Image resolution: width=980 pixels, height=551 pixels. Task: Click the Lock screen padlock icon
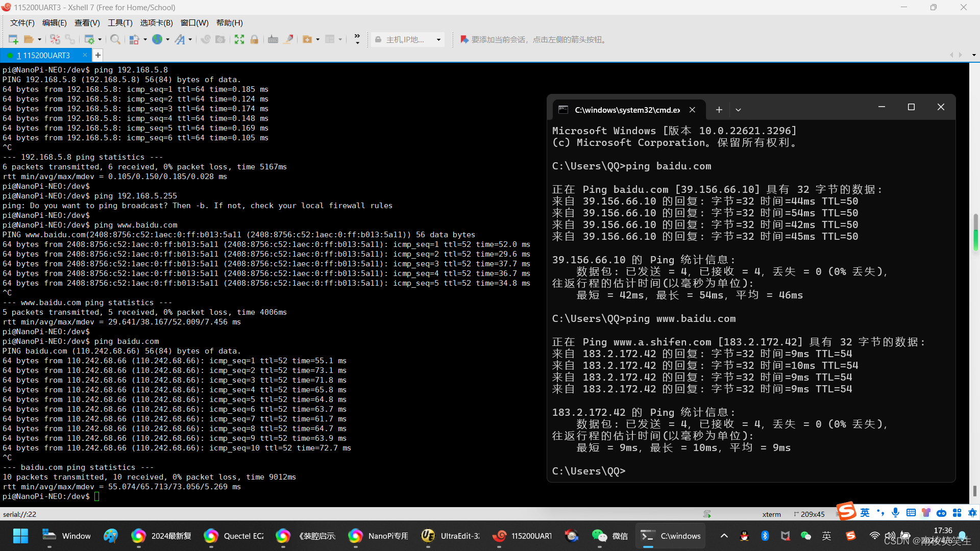tap(254, 39)
